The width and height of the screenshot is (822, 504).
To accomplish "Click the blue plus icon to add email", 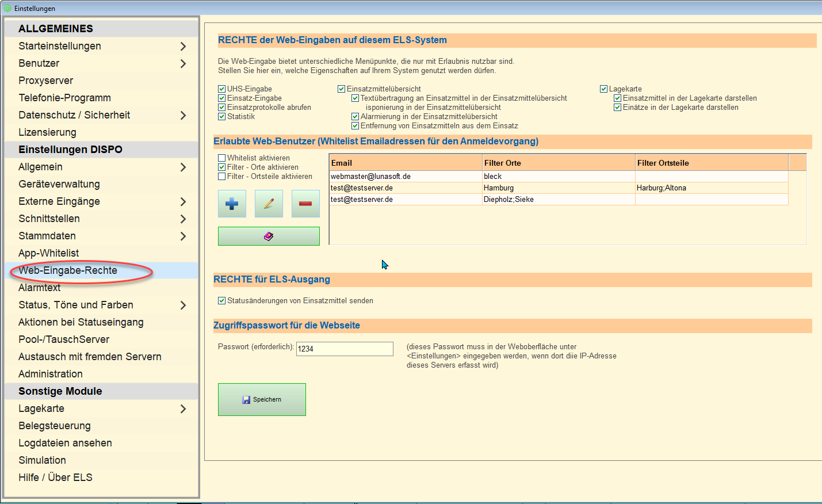I will click(232, 204).
